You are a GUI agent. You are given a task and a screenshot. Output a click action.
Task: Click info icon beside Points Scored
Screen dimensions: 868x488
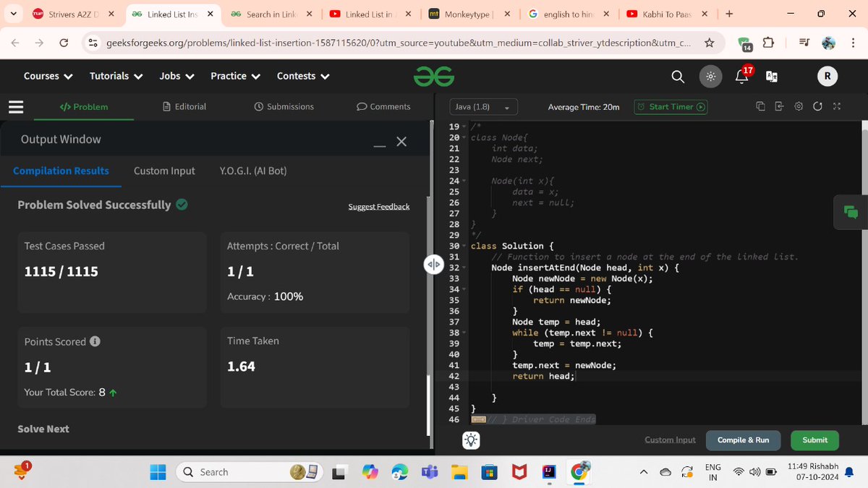[95, 341]
